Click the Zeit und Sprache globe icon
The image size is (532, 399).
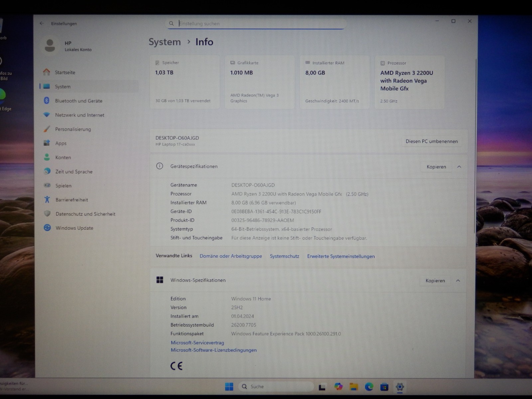coord(47,171)
